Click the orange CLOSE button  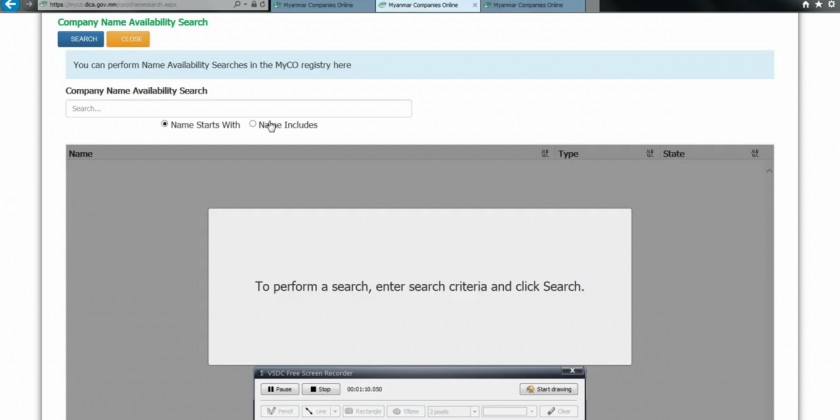128,39
